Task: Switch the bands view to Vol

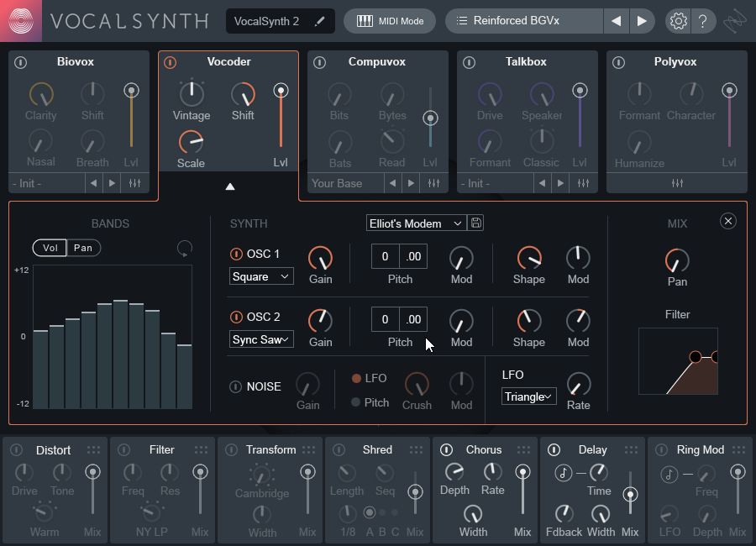Action: coord(50,248)
